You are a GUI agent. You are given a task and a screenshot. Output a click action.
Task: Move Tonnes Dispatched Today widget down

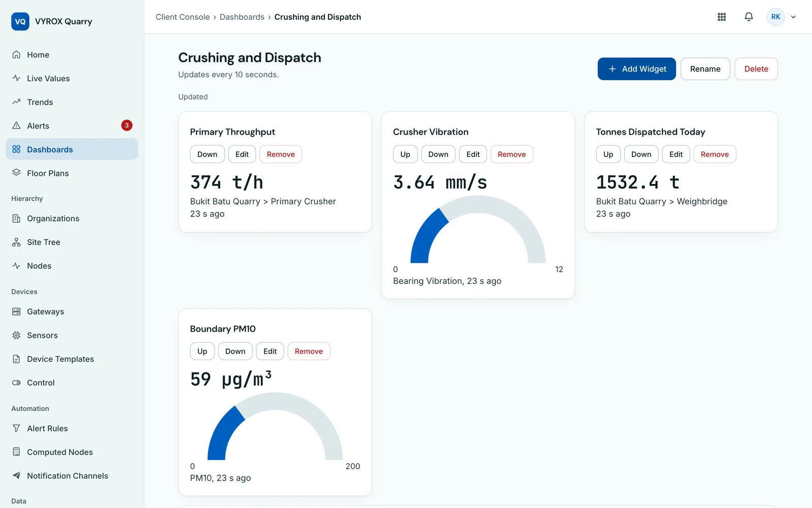pyautogui.click(x=641, y=154)
